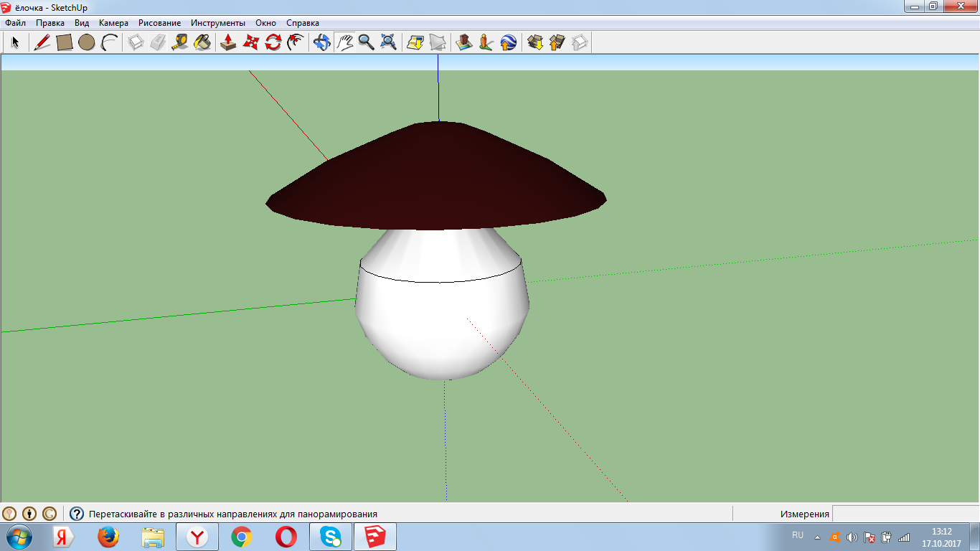Viewport: 980px width, 551px height.
Task: Launch Google Chrome from the taskbar
Action: coord(242,537)
